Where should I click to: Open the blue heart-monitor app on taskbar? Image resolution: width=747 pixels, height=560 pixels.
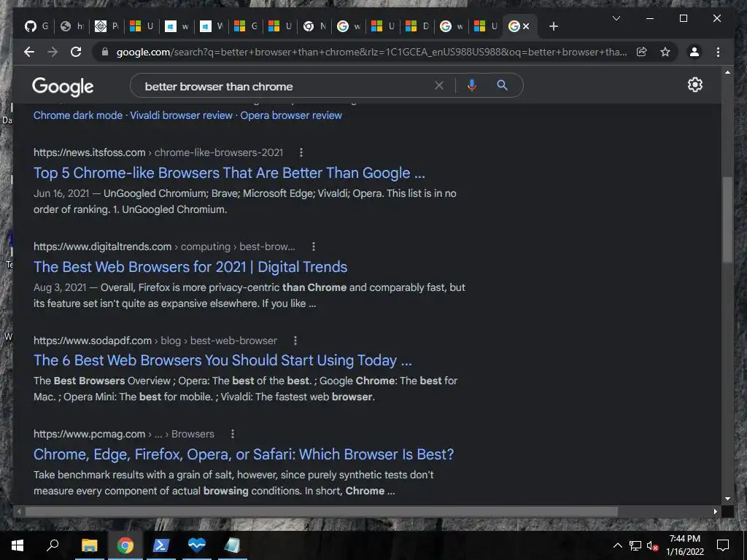[x=196, y=545]
